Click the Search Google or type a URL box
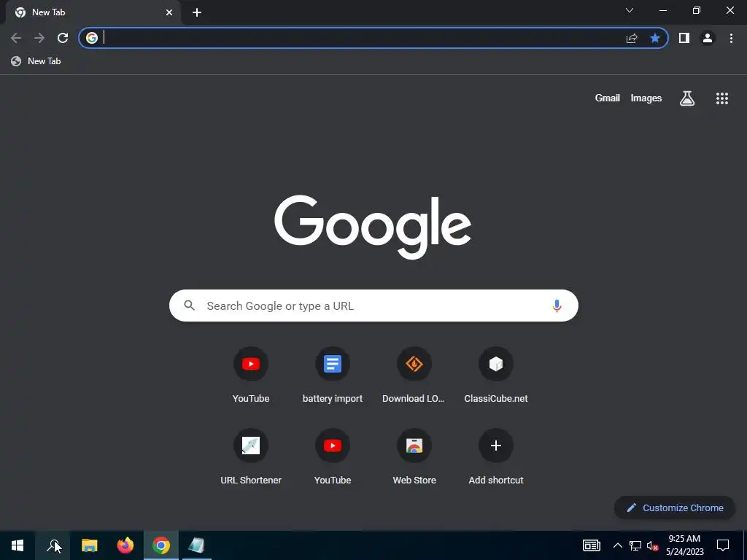This screenshot has width=747, height=560. 373,306
